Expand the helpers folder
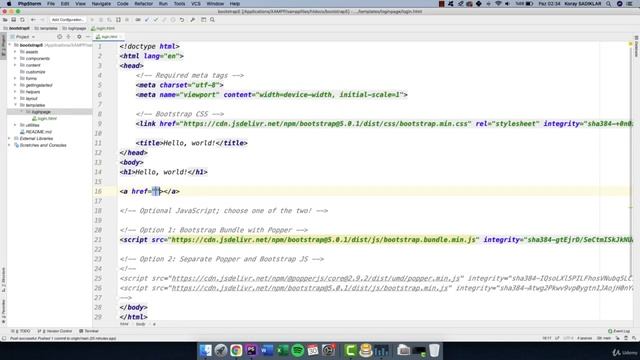Image resolution: width=640 pixels, height=360 pixels. tap(15, 92)
